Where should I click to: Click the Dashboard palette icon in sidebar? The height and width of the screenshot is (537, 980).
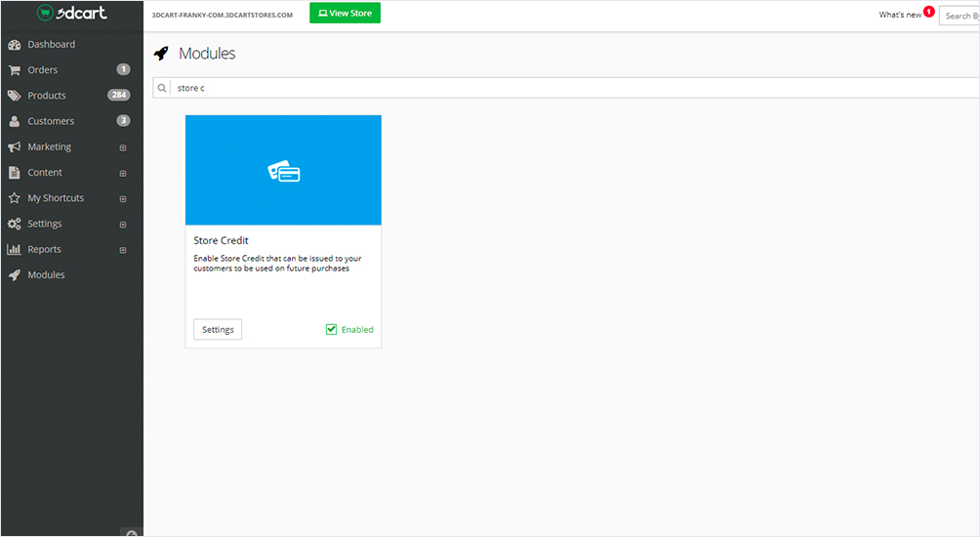14,45
